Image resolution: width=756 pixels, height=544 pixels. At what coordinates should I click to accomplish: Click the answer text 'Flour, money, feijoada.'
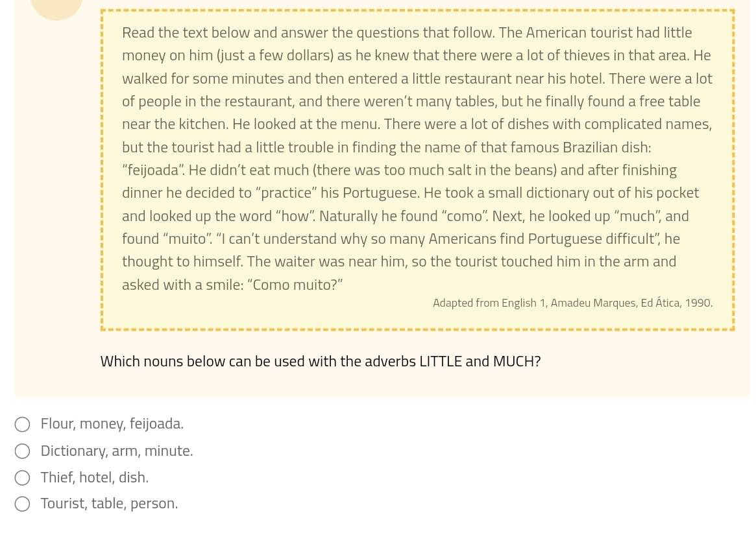click(x=112, y=424)
